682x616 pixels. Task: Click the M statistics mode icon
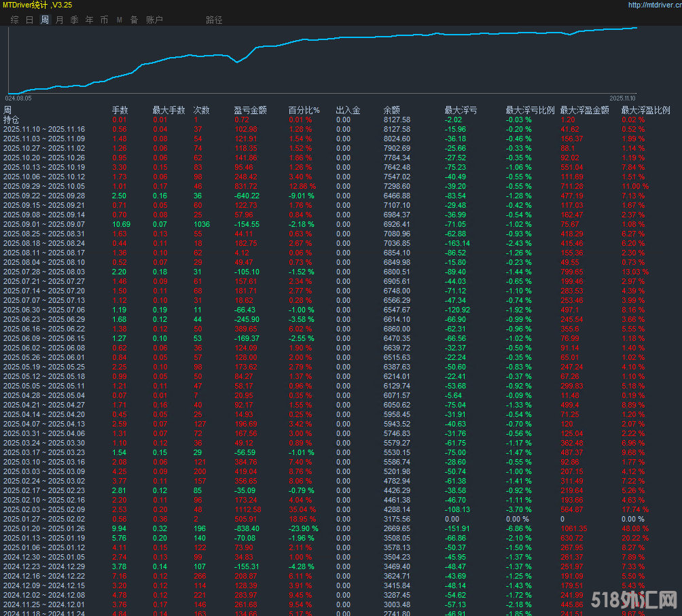[118, 20]
